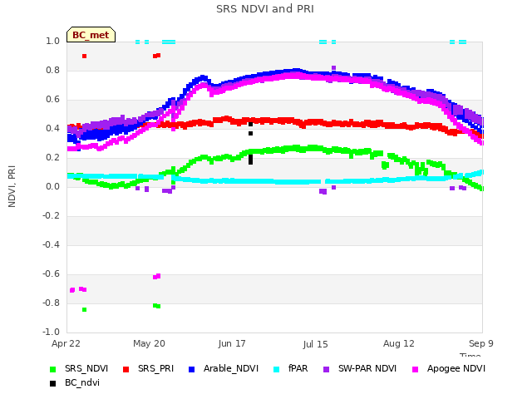The image size is (532, 399).
Task: Click the SRS_NDVI legend label
Action: tap(86, 369)
